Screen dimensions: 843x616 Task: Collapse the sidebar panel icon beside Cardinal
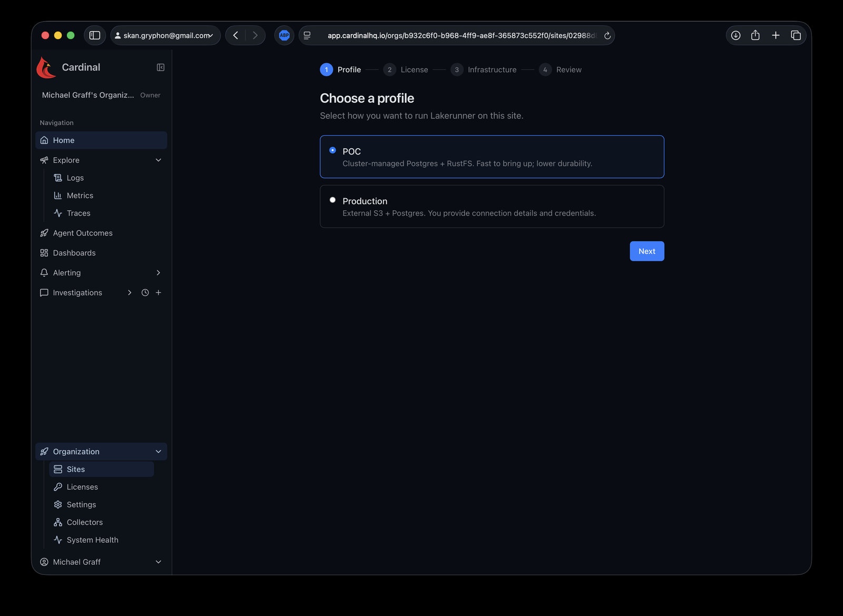point(161,67)
